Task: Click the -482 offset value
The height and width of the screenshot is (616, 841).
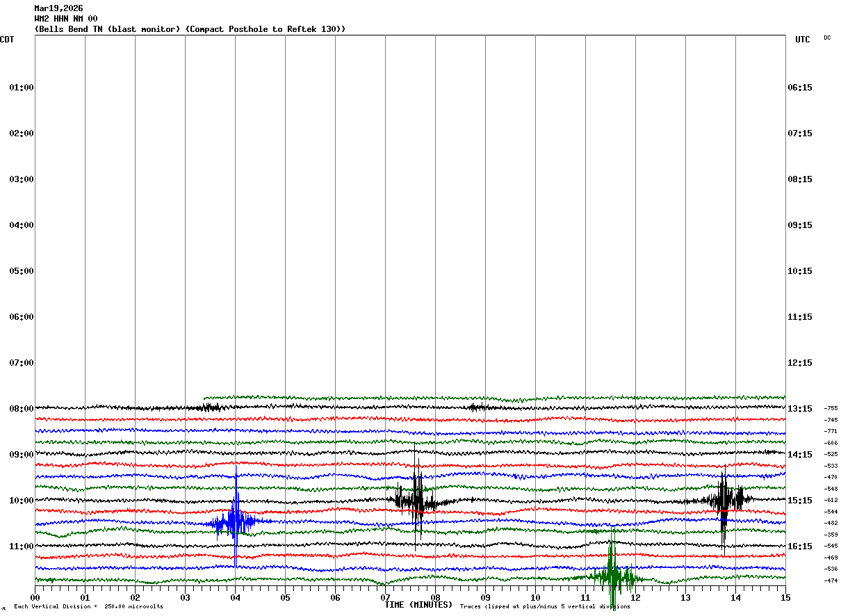Action: (831, 524)
